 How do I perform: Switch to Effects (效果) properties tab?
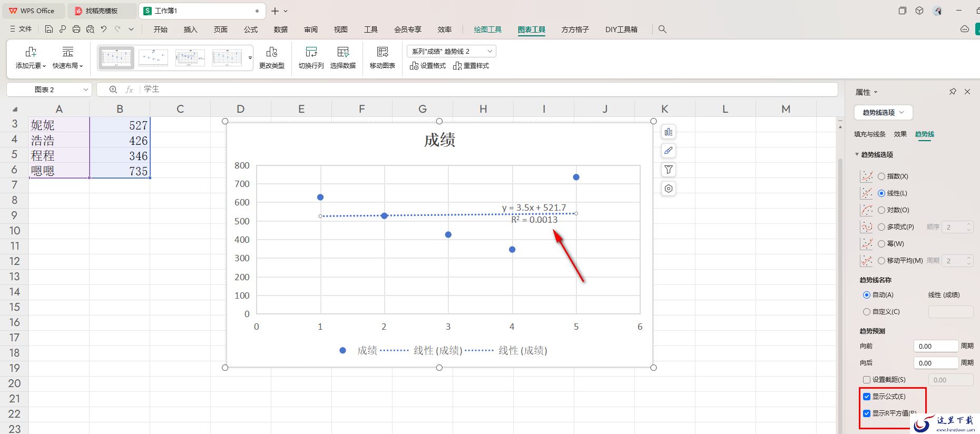[x=900, y=134]
